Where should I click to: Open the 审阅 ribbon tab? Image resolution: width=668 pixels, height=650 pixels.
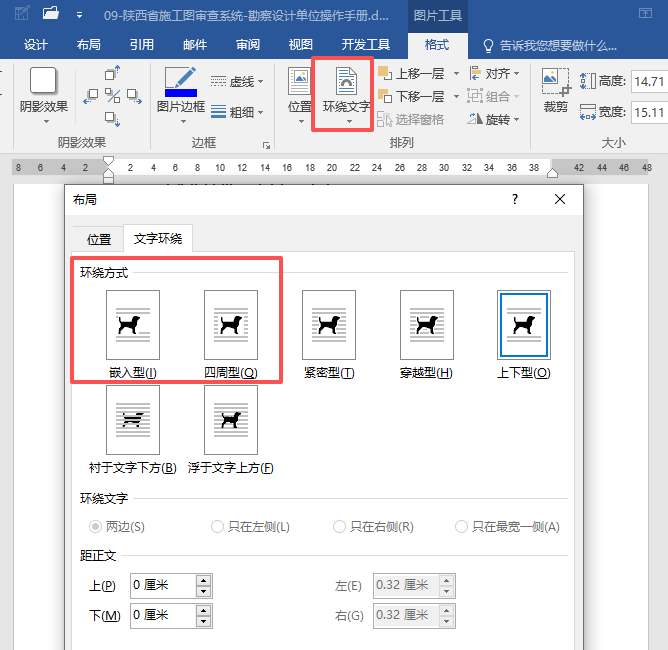click(248, 45)
